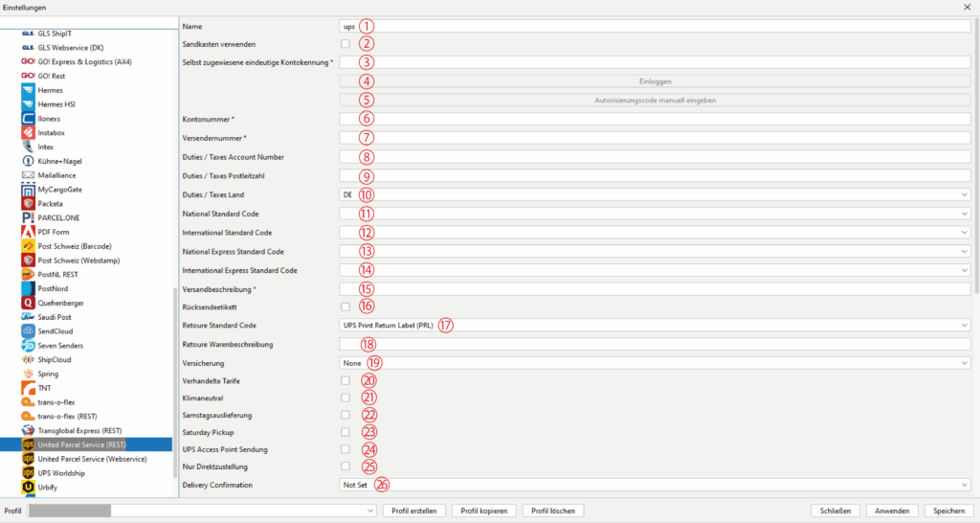Select trans-o-flex (REST) in carrier list
Screen dimensions: 980x523
tap(68, 416)
